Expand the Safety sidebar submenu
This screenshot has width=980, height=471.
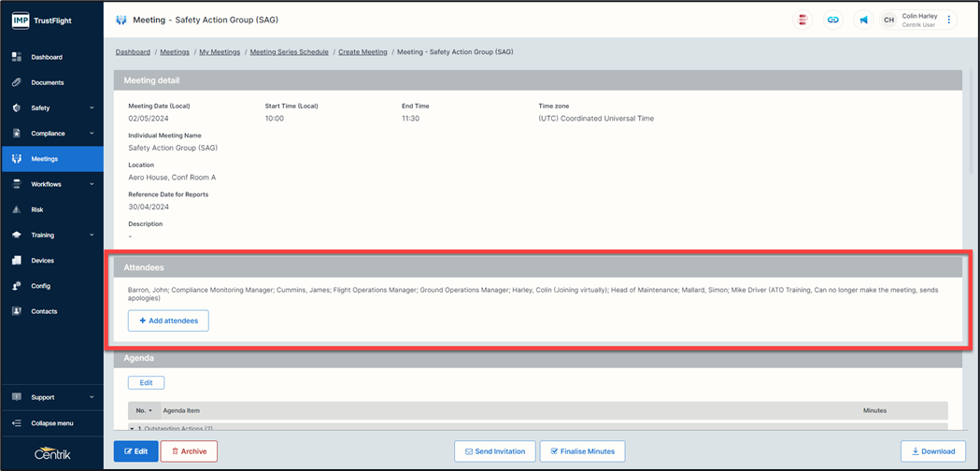pyautogui.click(x=91, y=108)
